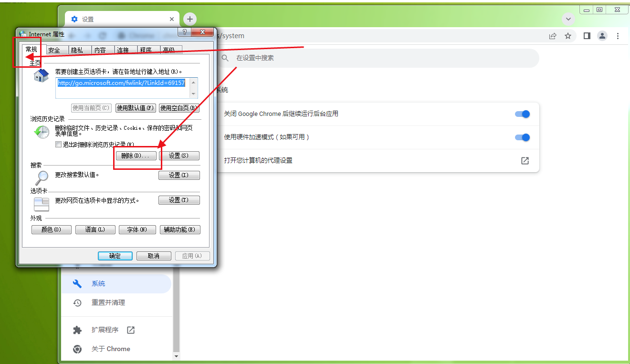Click homepage box scroll down arrow
The image size is (630, 364).
click(x=193, y=94)
